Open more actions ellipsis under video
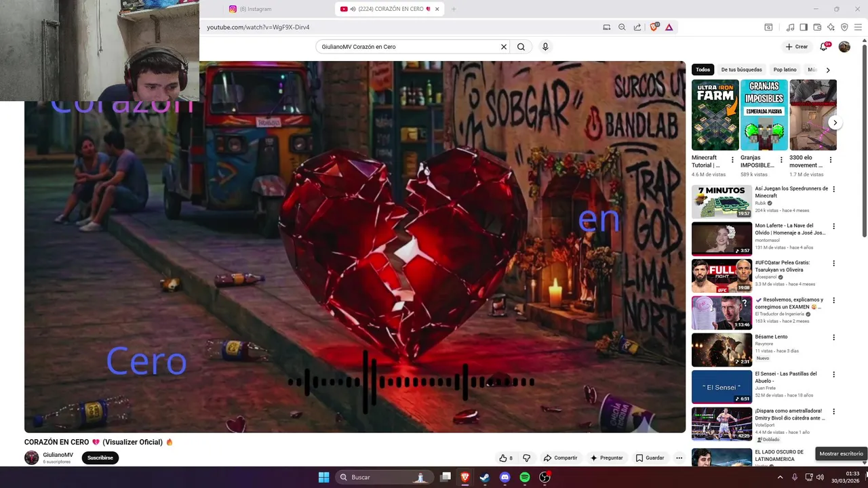This screenshot has height=488, width=868. 679,458
